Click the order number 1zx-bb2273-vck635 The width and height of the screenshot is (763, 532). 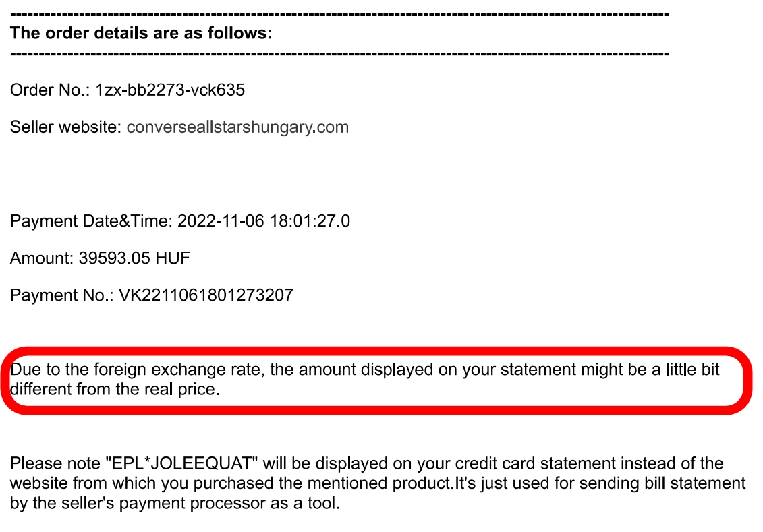(170, 90)
